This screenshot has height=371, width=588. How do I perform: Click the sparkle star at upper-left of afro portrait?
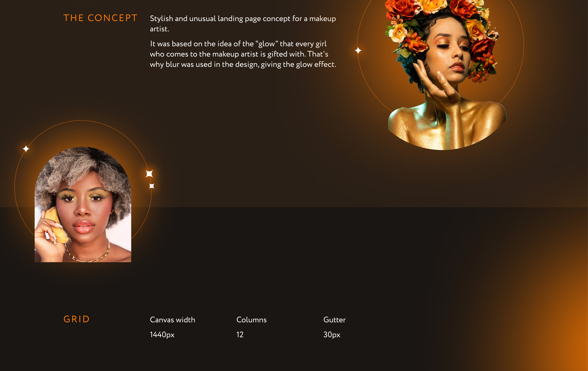[26, 148]
